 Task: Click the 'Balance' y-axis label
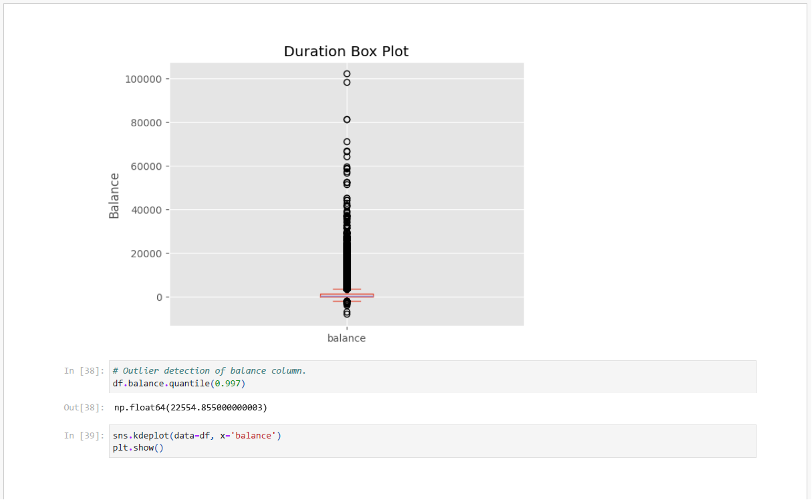coord(114,195)
